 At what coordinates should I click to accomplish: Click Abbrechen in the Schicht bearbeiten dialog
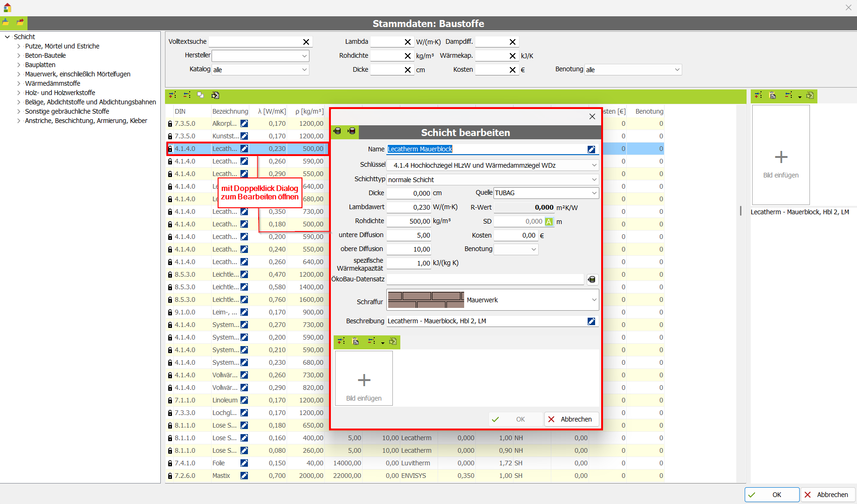[x=571, y=419]
